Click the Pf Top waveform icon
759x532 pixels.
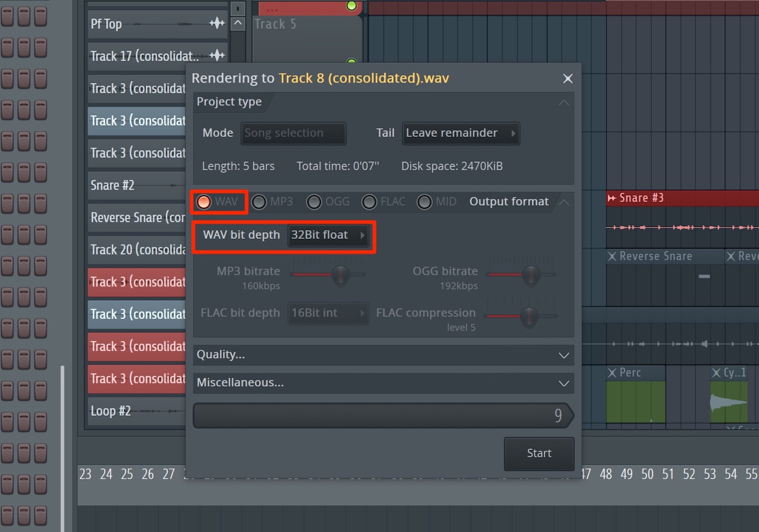point(217,23)
